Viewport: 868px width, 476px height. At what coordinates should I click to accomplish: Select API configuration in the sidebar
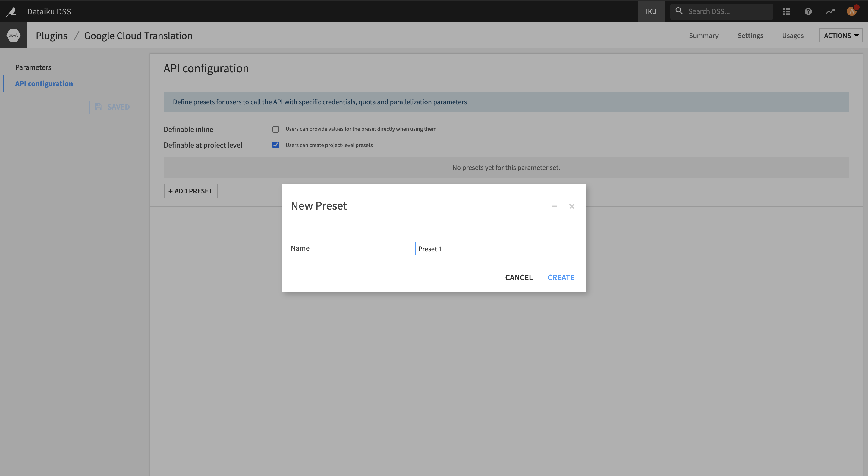[44, 83]
